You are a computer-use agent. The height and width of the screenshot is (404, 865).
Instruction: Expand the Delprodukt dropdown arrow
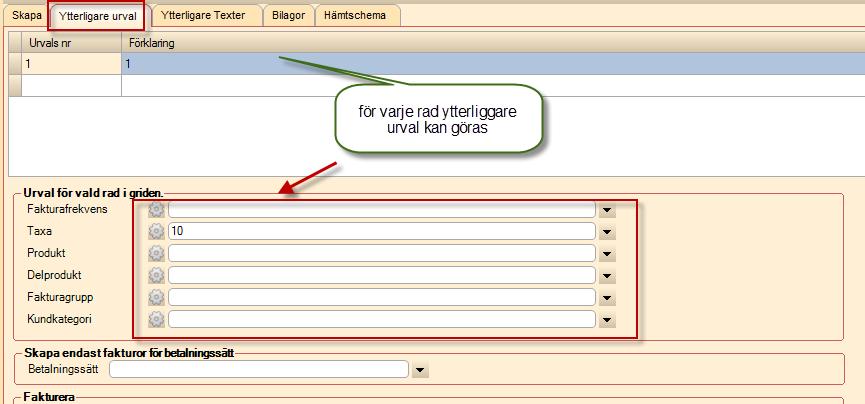607,275
